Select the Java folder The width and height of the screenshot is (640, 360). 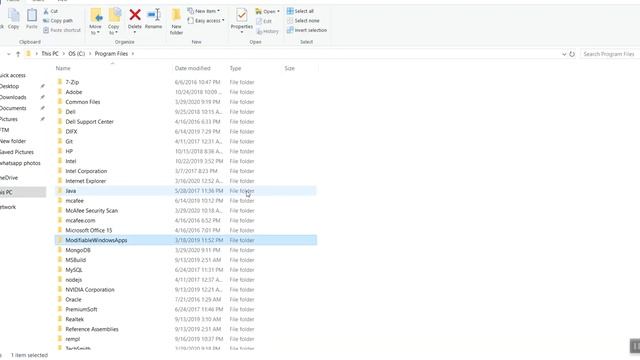pyautogui.click(x=186, y=191)
